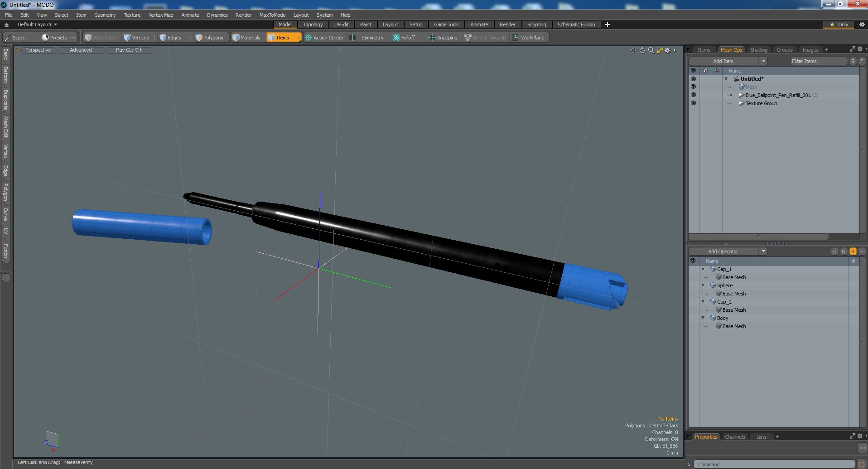The image size is (868, 469).
Task: Open the Perspective view type dropdown
Action: point(39,50)
